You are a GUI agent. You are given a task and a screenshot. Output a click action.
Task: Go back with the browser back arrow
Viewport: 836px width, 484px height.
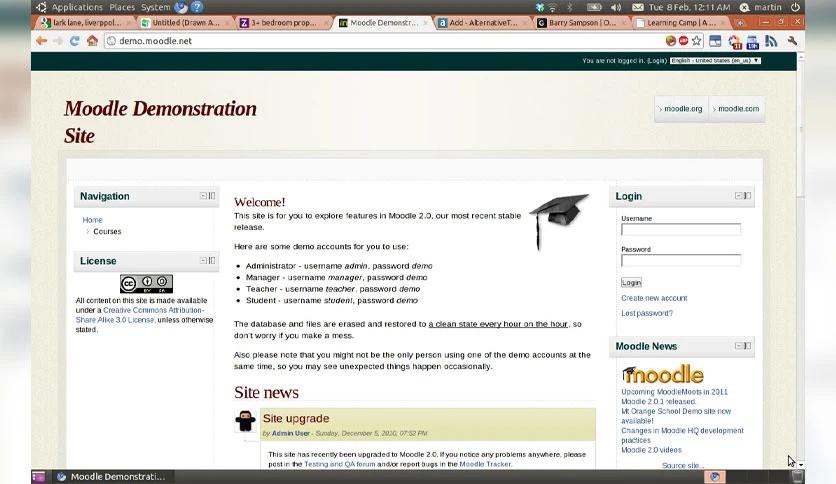pyautogui.click(x=42, y=41)
